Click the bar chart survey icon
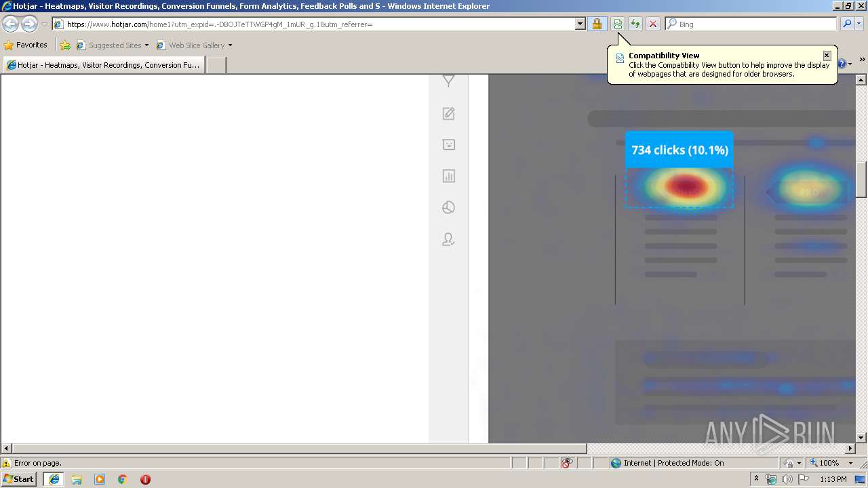 [x=448, y=176]
